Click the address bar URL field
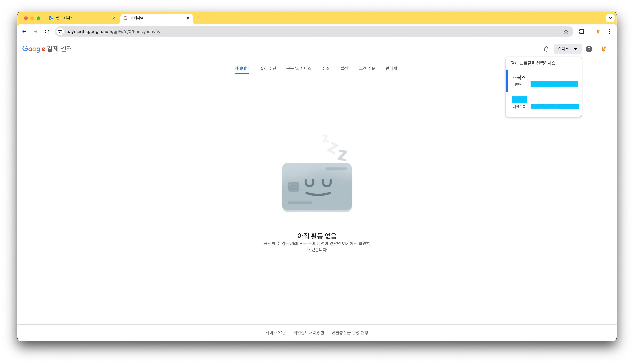Viewport: 634px width, 364px height. coord(300,32)
